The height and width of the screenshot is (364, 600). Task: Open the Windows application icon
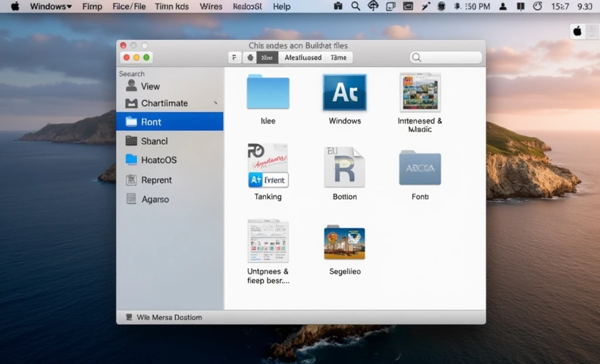click(x=344, y=92)
